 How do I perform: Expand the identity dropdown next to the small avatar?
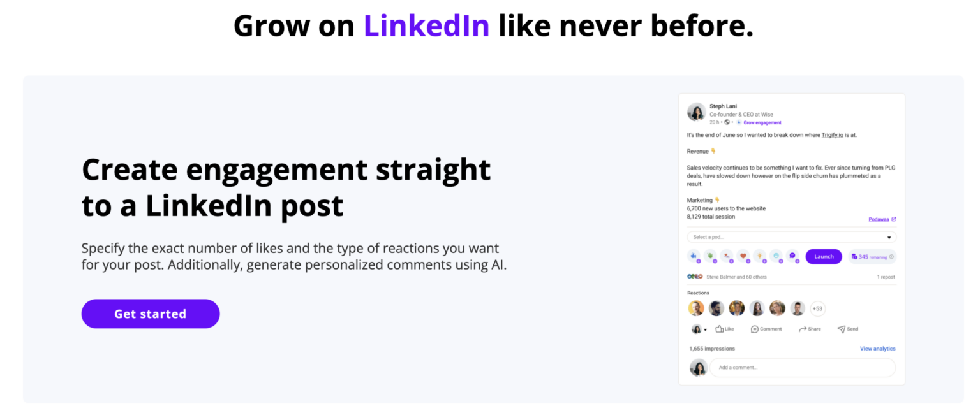[706, 329]
